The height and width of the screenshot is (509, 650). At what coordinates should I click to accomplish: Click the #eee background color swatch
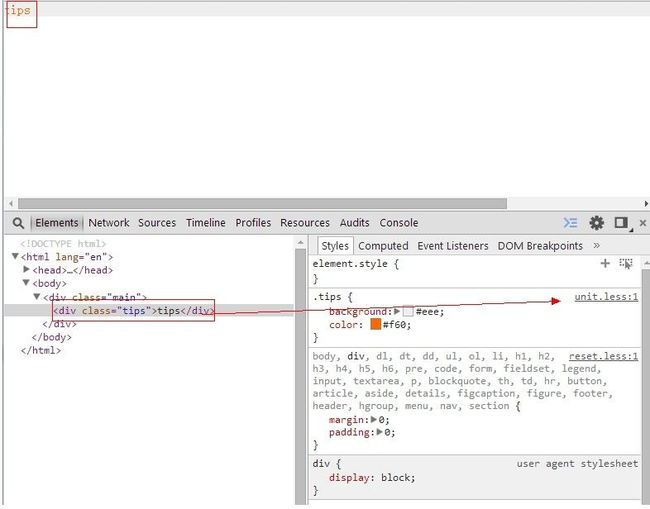(408, 312)
